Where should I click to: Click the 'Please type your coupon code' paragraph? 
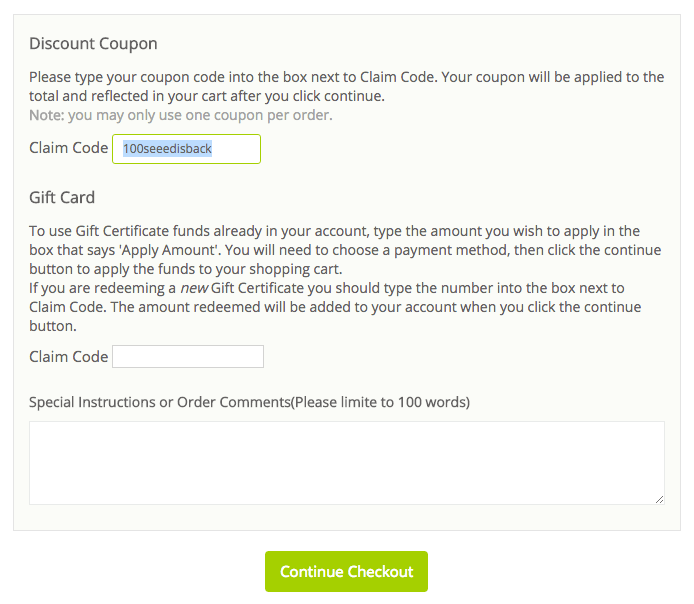[346, 77]
